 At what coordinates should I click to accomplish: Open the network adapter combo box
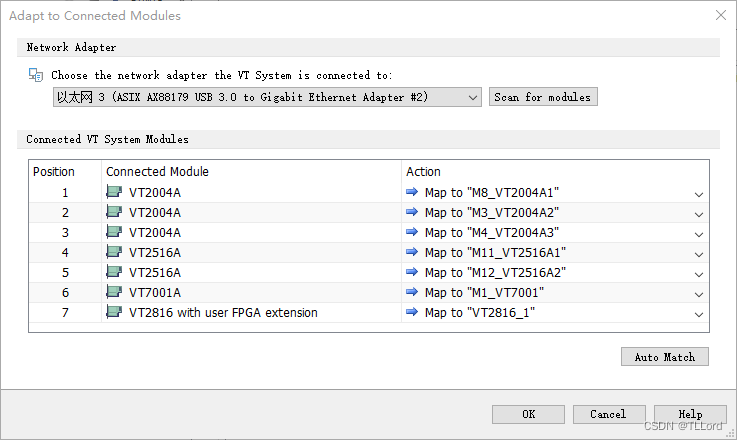coord(267,97)
